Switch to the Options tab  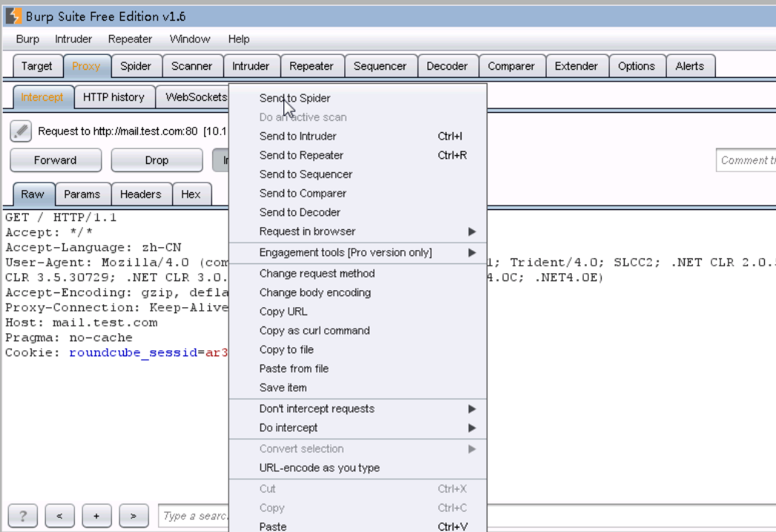pos(637,66)
